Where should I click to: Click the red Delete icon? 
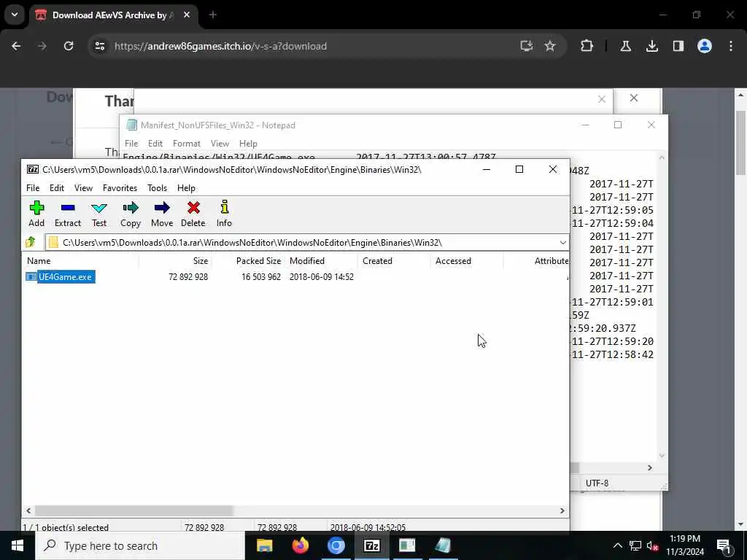[x=193, y=214]
